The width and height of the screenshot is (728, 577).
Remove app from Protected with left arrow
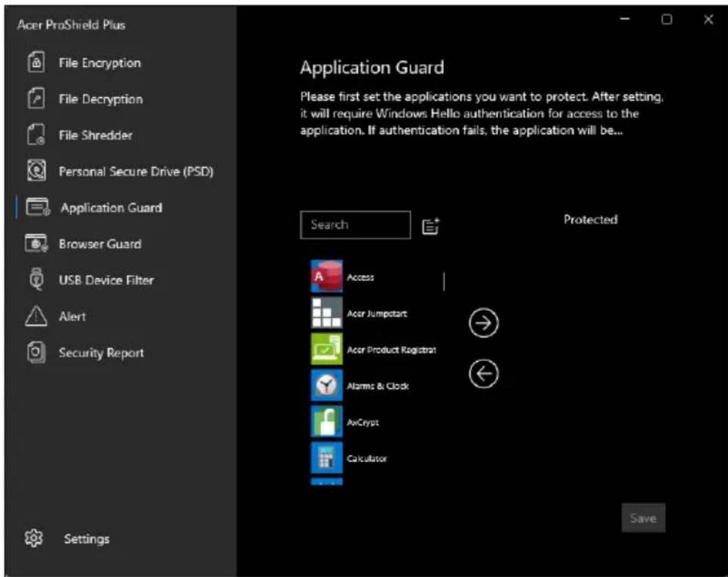[484, 374]
